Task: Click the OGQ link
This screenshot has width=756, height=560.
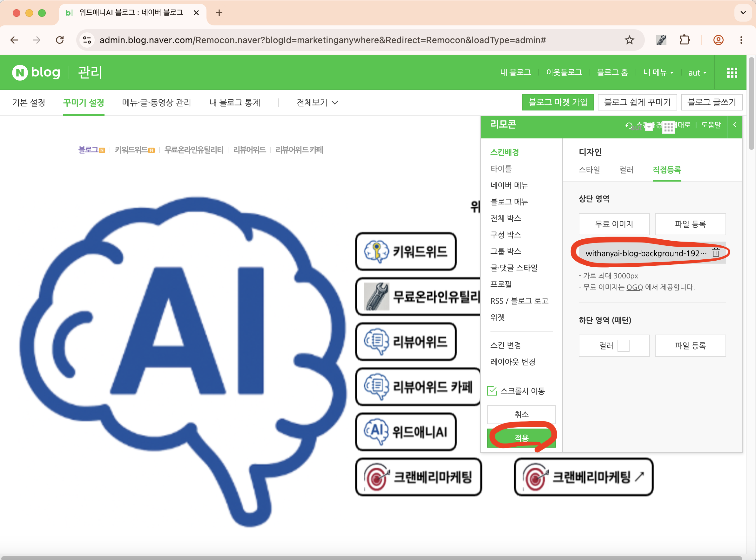Action: pyautogui.click(x=635, y=287)
